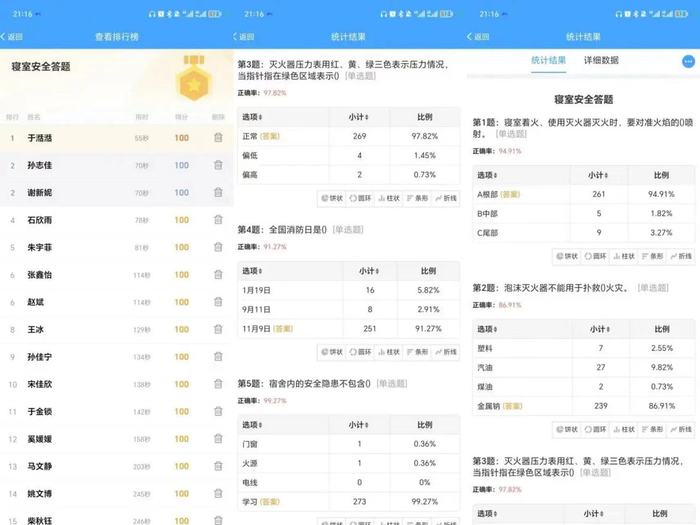700x525 pixels.
Task: Select the 折线 line chart for question 3
Action: tap(445, 198)
